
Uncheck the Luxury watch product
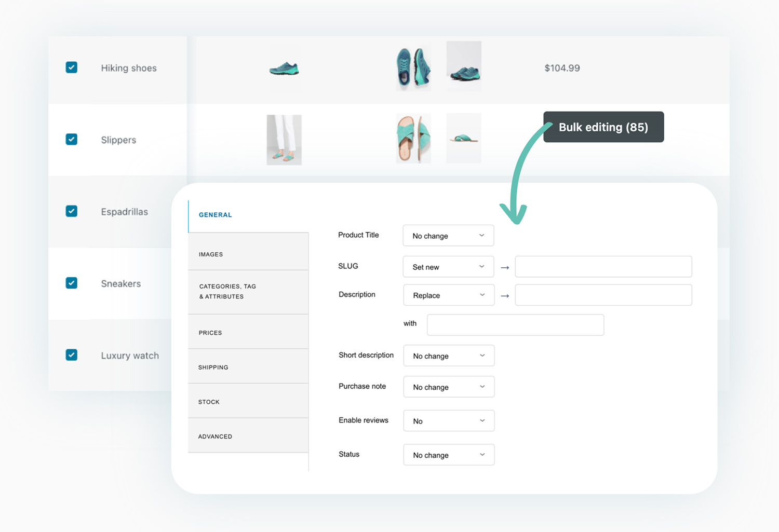tap(71, 355)
